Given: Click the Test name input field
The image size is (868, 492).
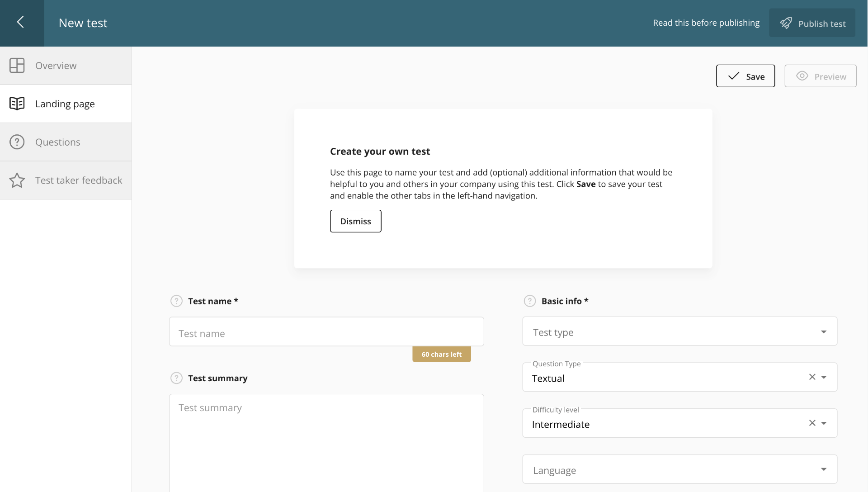Looking at the screenshot, I should point(327,333).
